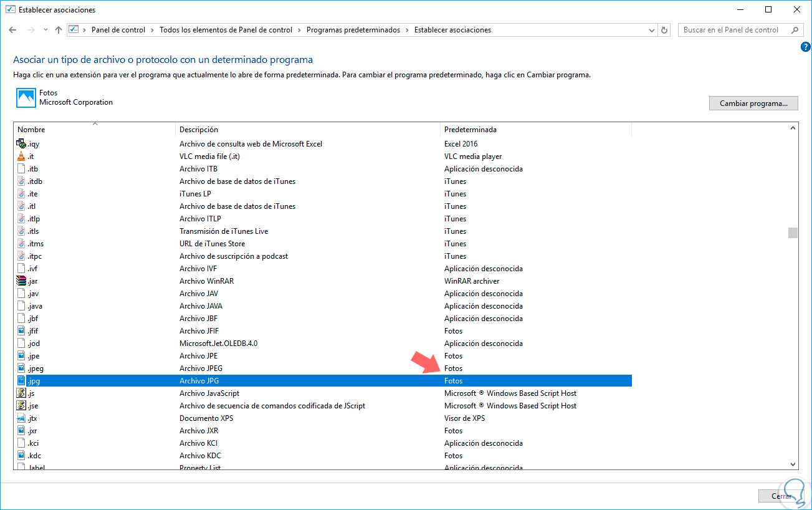Click the photo icon beside .jfif

point(21,330)
